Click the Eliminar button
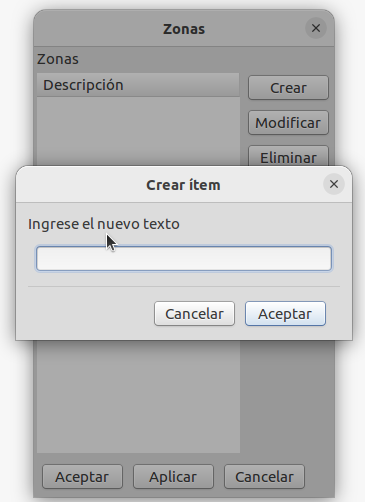The image size is (365, 502). click(288, 156)
